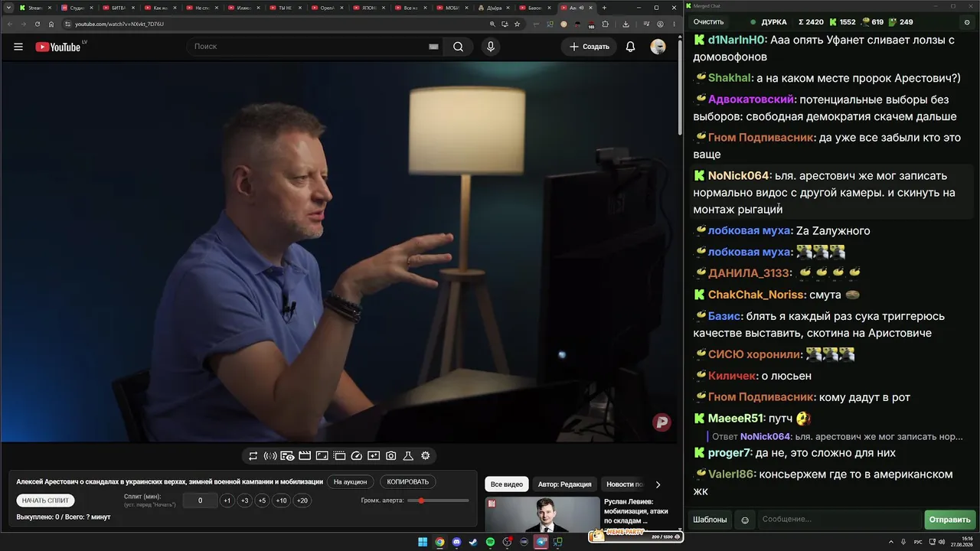Show more video filter chips arrow
The image size is (980, 551).
(x=658, y=484)
